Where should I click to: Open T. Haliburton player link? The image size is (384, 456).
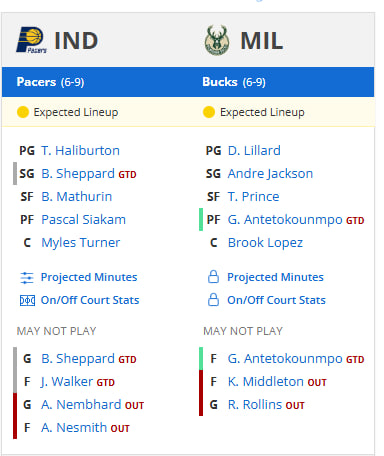click(80, 151)
